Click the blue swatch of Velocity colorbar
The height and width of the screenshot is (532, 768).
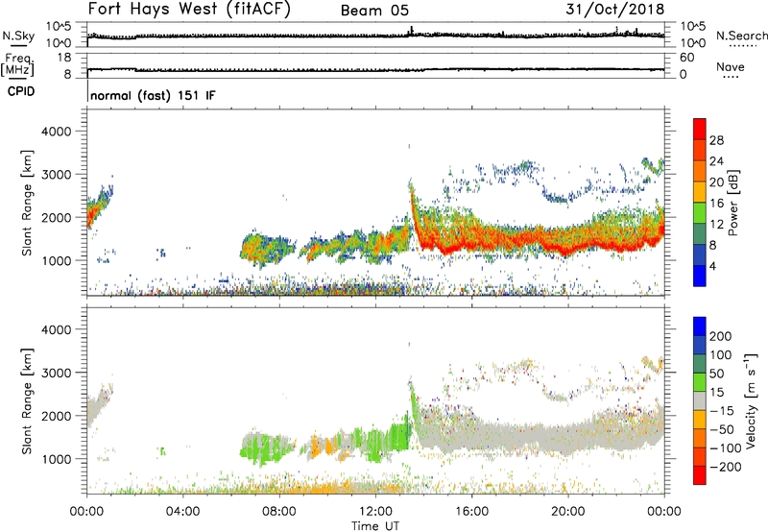coord(700,326)
